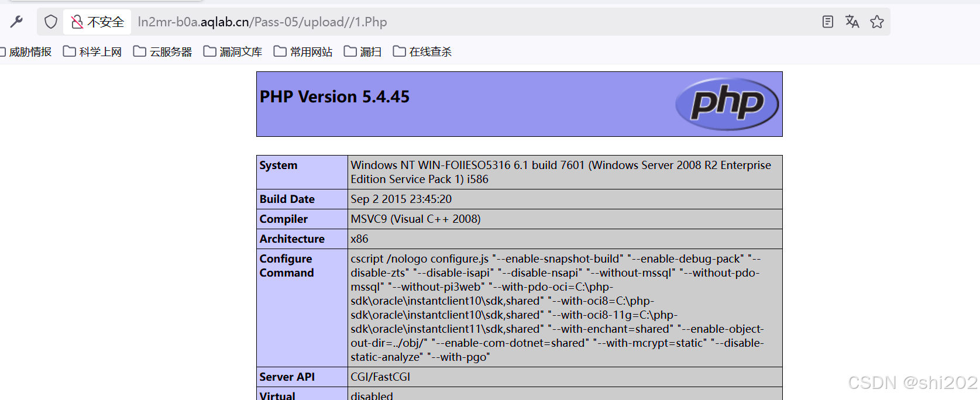Open the 威胁情报 bookmark folder
This screenshot has width=980, height=400.
[x=25, y=52]
